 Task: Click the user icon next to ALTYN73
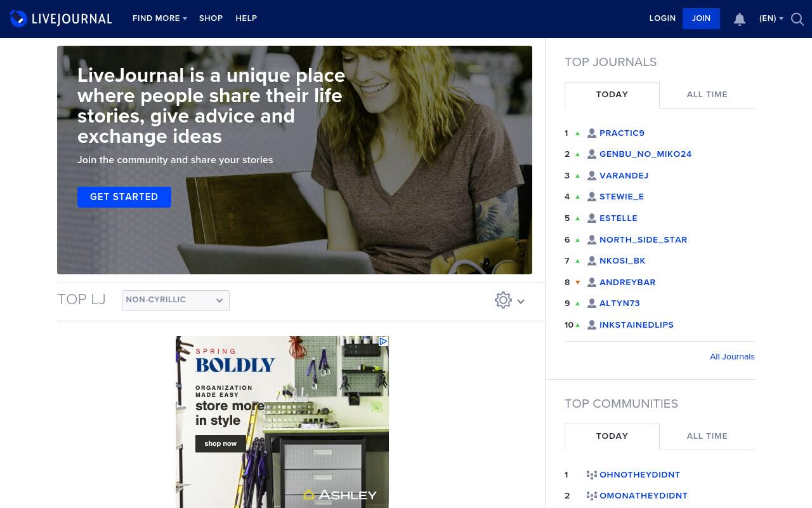point(592,304)
